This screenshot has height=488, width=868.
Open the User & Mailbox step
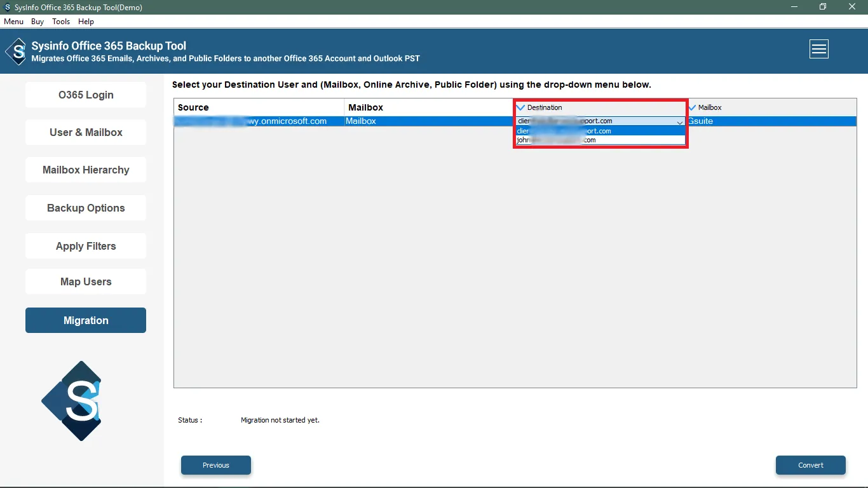[86, 132]
